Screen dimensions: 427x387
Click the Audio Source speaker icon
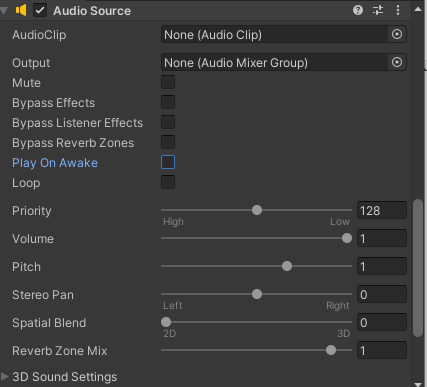(x=21, y=10)
